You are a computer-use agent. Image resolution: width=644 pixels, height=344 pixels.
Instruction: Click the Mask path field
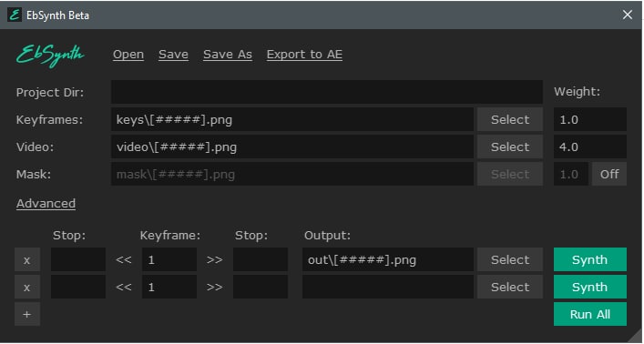coord(292,174)
